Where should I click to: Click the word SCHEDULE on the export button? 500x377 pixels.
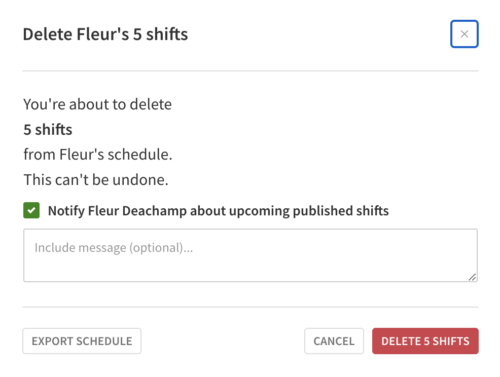104,341
